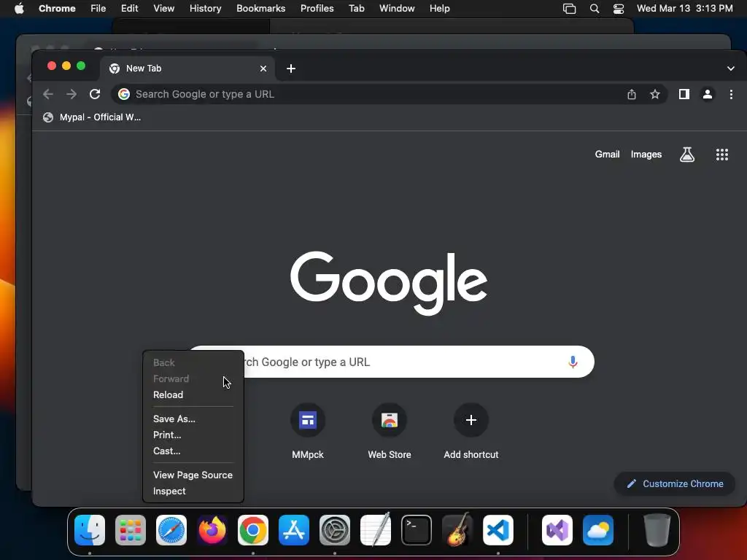Click the forward arrow in toolbar

coord(71,94)
